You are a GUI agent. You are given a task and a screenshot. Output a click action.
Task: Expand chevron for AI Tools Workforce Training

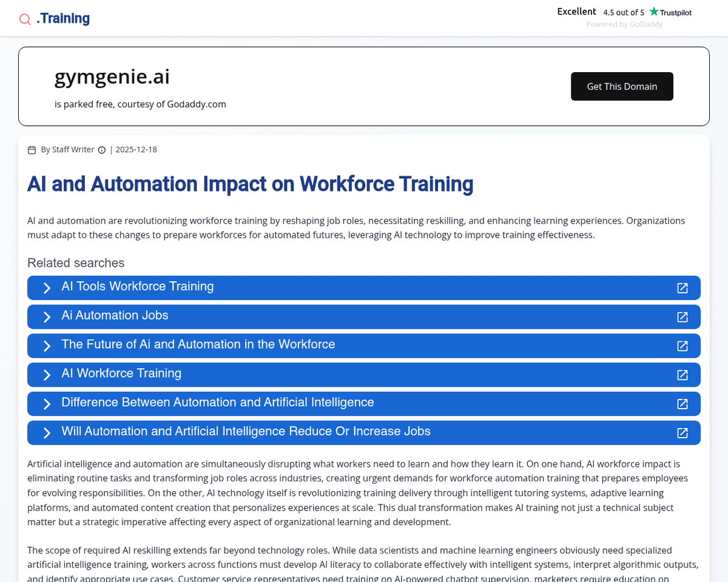pos(47,288)
